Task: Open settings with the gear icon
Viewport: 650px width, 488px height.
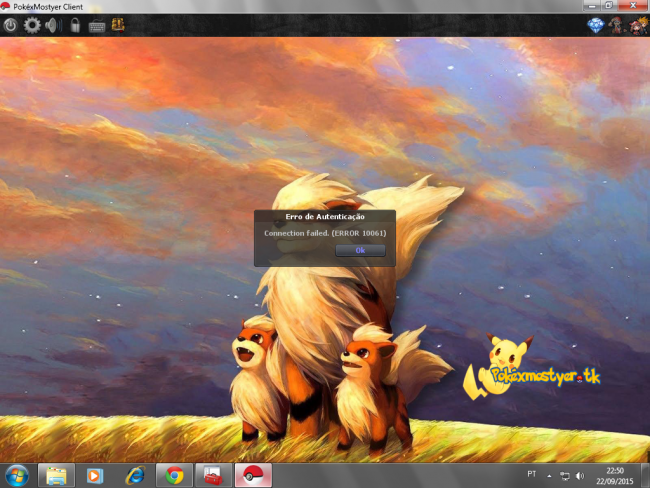Action: click(32, 26)
